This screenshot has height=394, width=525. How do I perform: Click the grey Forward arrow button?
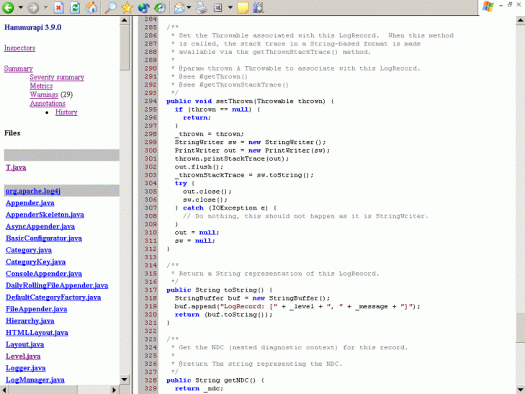pos(33,7)
